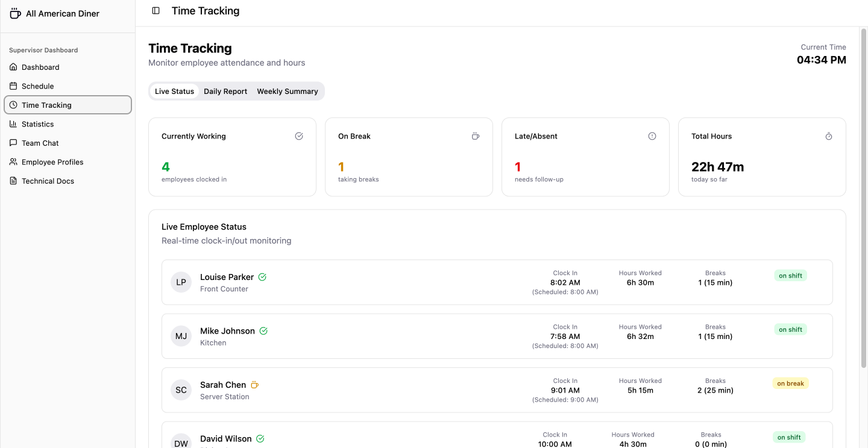Image resolution: width=868 pixels, height=448 pixels.
Task: Click Mike Johnson's MJ avatar
Action: pyautogui.click(x=181, y=335)
